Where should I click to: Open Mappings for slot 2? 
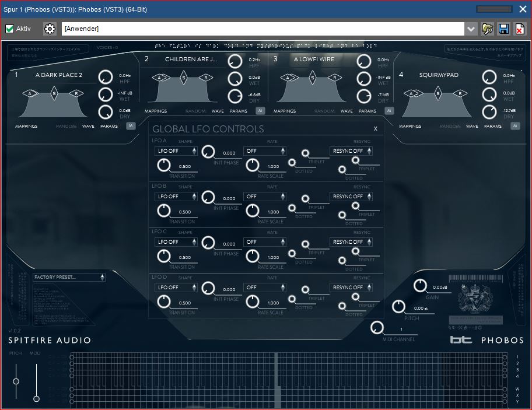coord(156,111)
